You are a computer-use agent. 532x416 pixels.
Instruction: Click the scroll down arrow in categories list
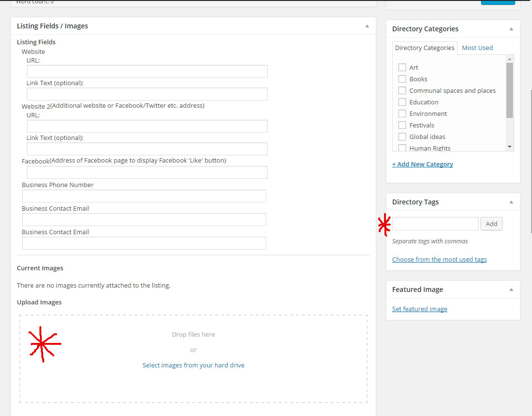click(509, 147)
